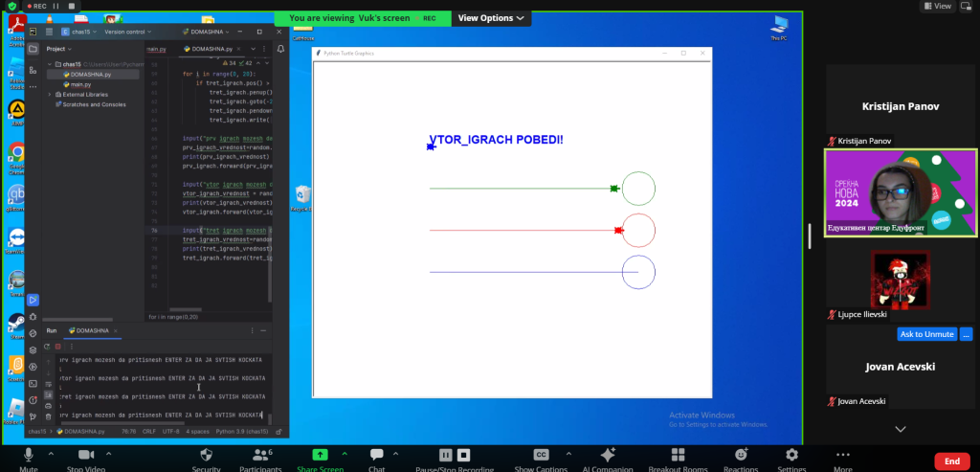The image size is (980, 472).
Task: Toggle microphone Mute in Zoom toolbar
Action: (x=29, y=455)
